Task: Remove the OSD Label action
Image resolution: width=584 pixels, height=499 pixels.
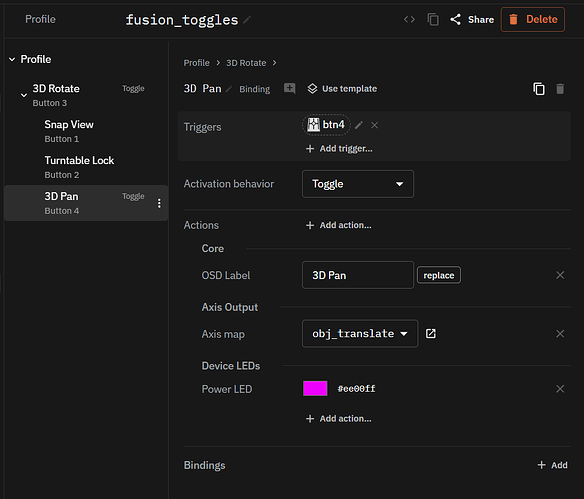Action: pos(560,275)
